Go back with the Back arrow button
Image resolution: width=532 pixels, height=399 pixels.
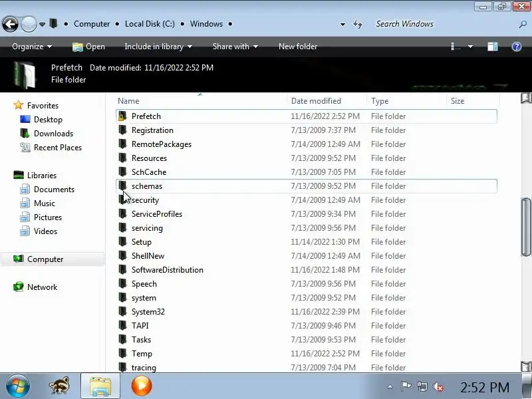click(10, 24)
